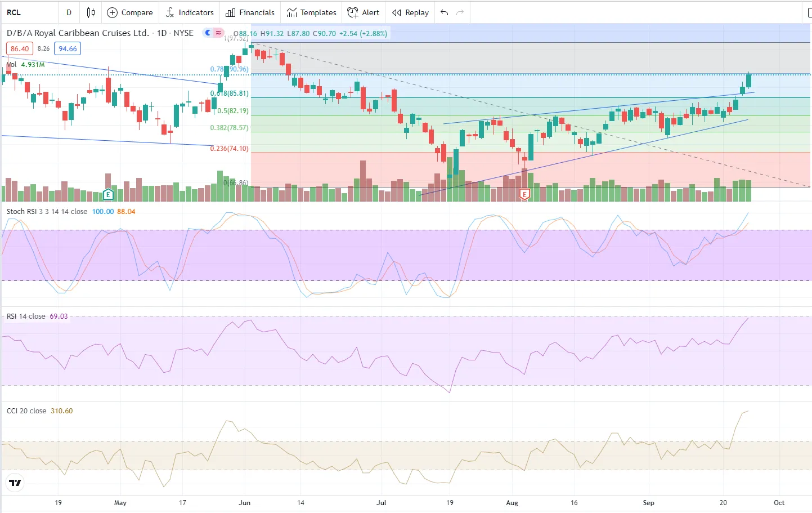The height and width of the screenshot is (513, 812).
Task: Open the earnings E marker near Aug
Action: tap(524, 195)
